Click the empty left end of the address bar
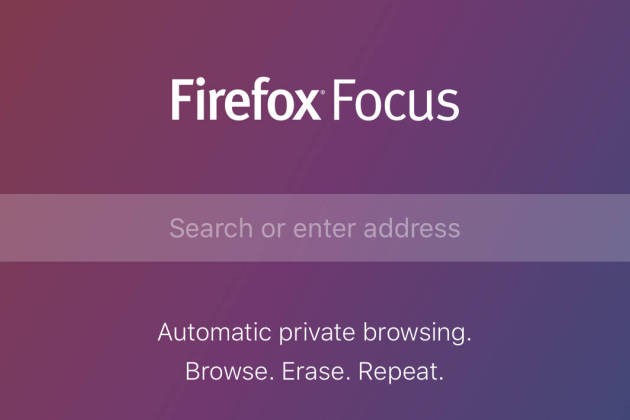The width and height of the screenshot is (630, 420). pos(80,228)
